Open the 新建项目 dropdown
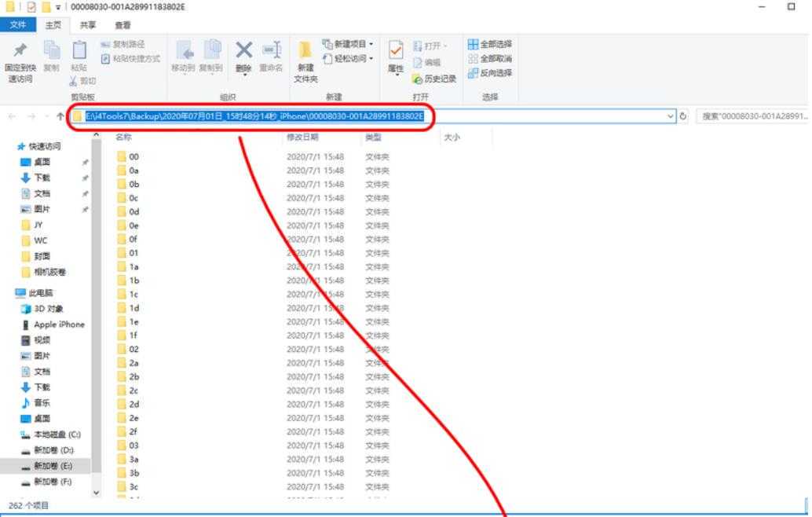 348,44
